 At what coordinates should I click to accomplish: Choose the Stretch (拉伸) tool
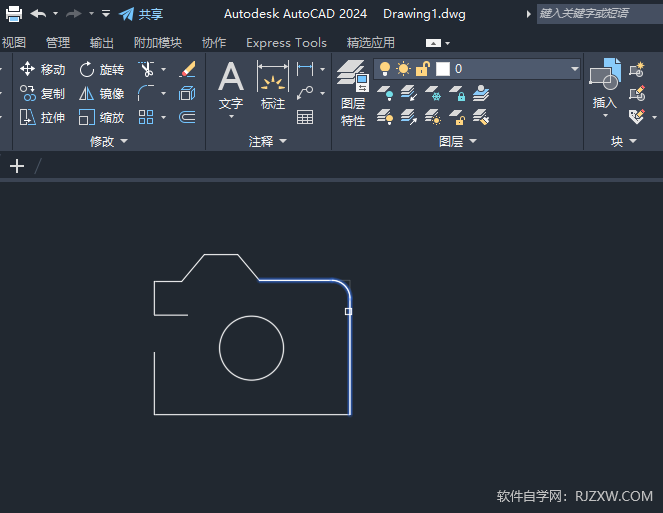(x=42, y=117)
